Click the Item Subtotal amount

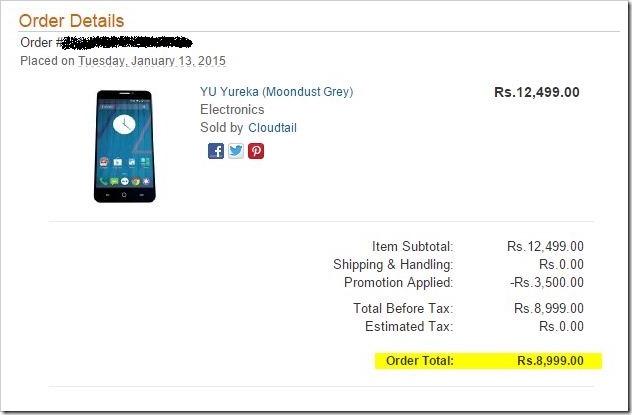pyautogui.click(x=545, y=246)
